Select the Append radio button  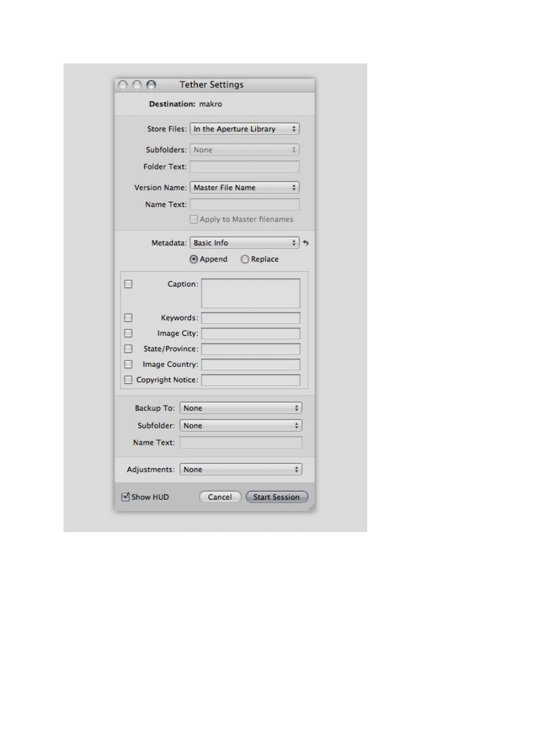coord(194,259)
